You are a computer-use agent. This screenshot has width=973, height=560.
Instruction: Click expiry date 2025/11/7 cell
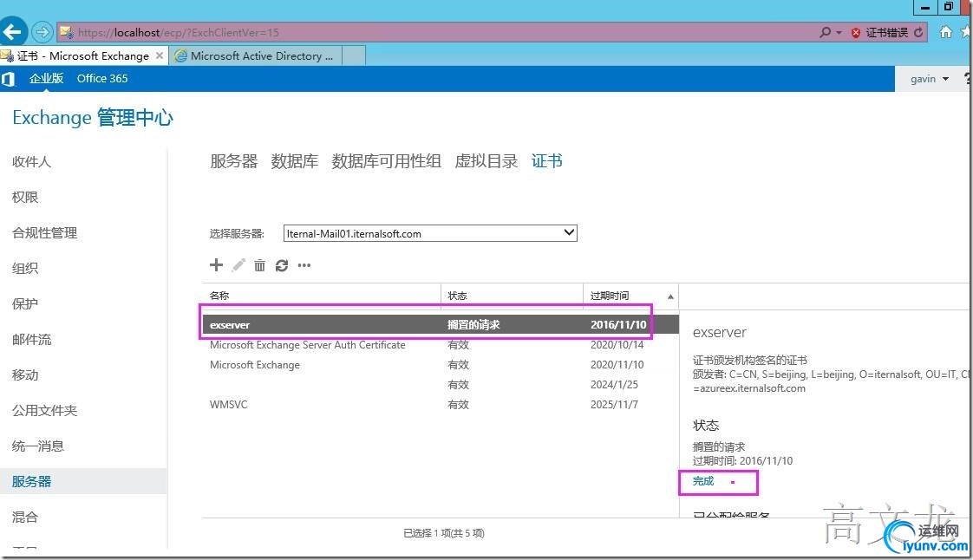click(x=614, y=404)
